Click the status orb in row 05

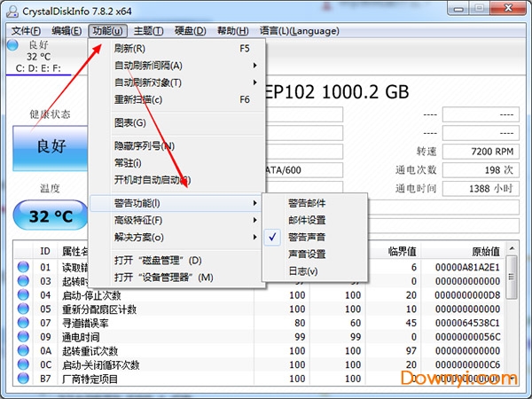click(23, 309)
